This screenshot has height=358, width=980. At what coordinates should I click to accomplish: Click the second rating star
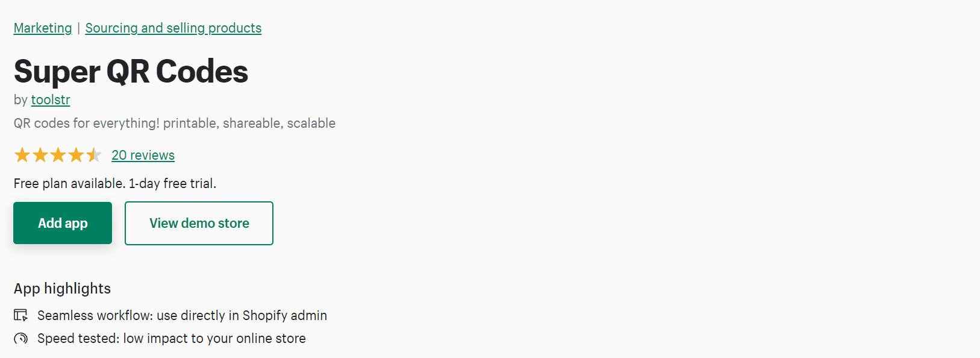click(x=40, y=155)
